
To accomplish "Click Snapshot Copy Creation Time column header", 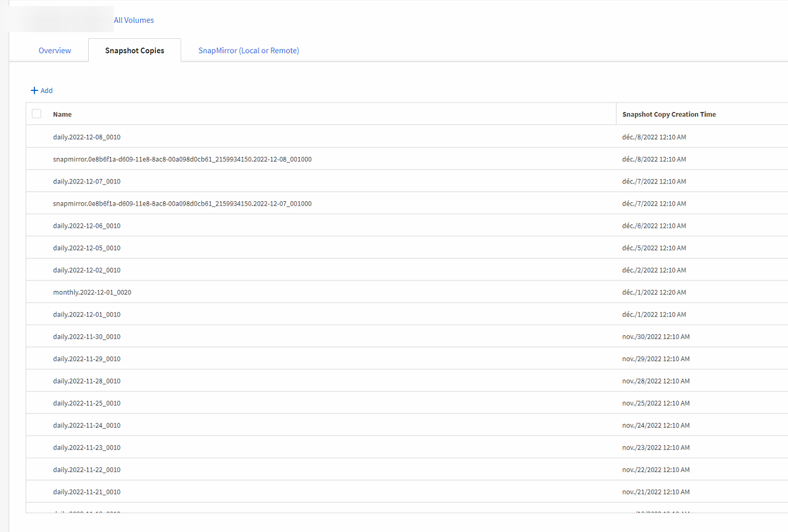I will pyautogui.click(x=669, y=114).
